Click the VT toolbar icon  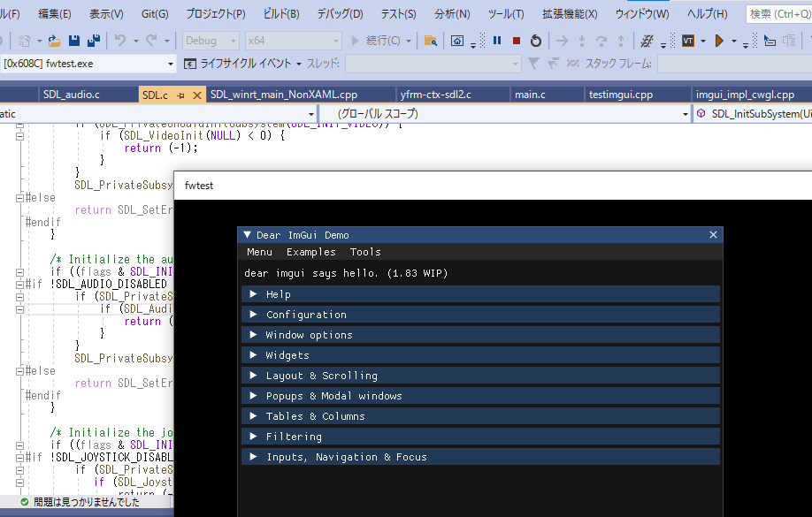tap(687, 41)
